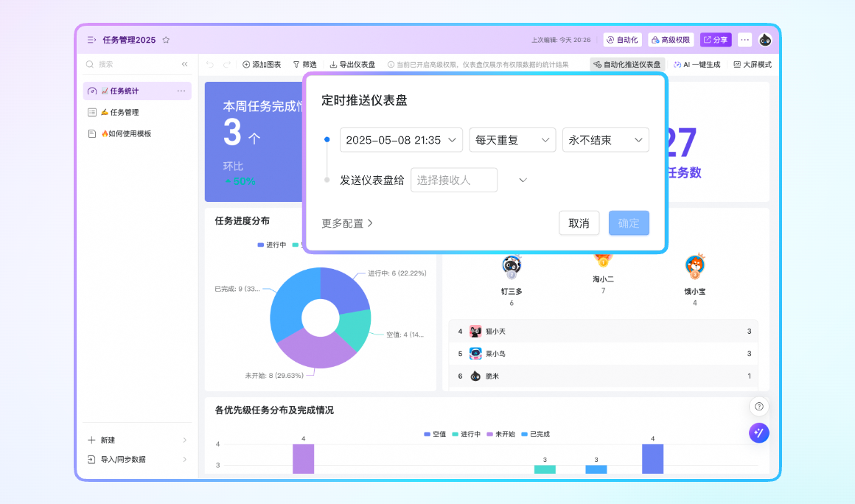Collapse the sidebar with double chevron
Image resolution: width=855 pixels, height=504 pixels.
tap(185, 64)
